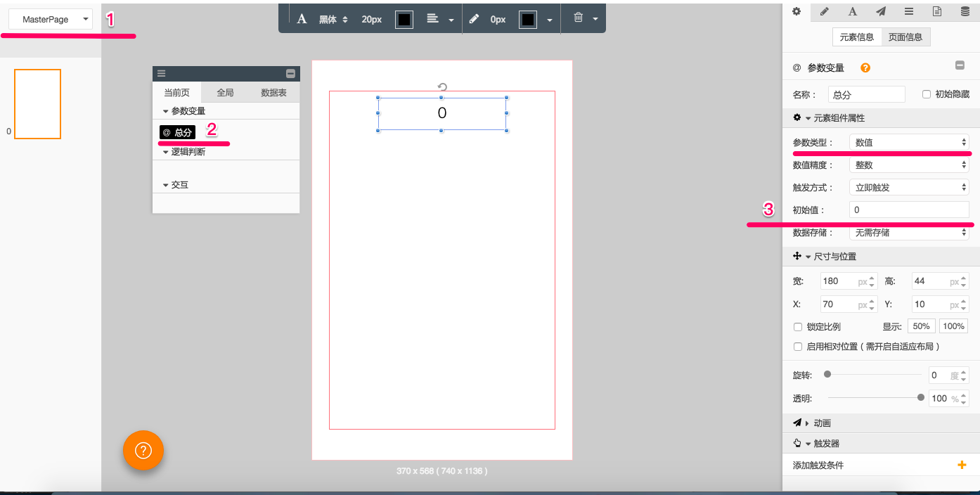Add a trigger with the orange plus

click(962, 465)
